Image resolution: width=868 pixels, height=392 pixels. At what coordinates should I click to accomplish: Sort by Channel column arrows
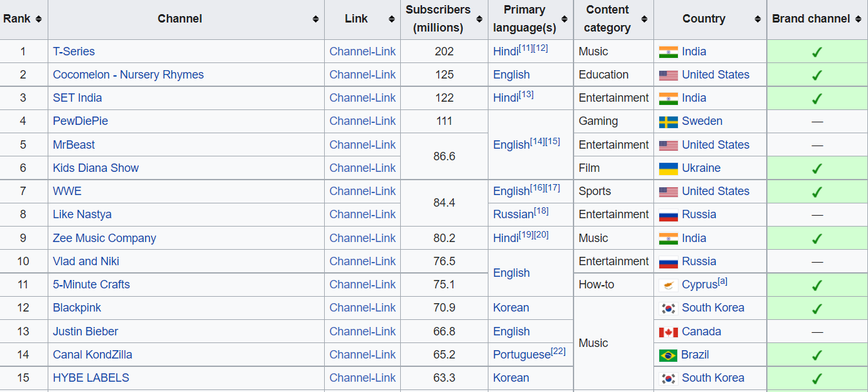pyautogui.click(x=315, y=19)
